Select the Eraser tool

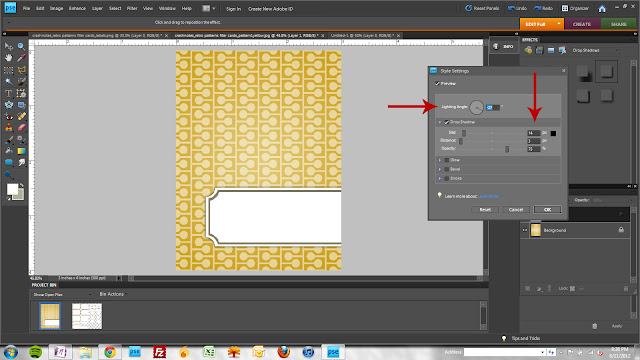click(x=21, y=128)
